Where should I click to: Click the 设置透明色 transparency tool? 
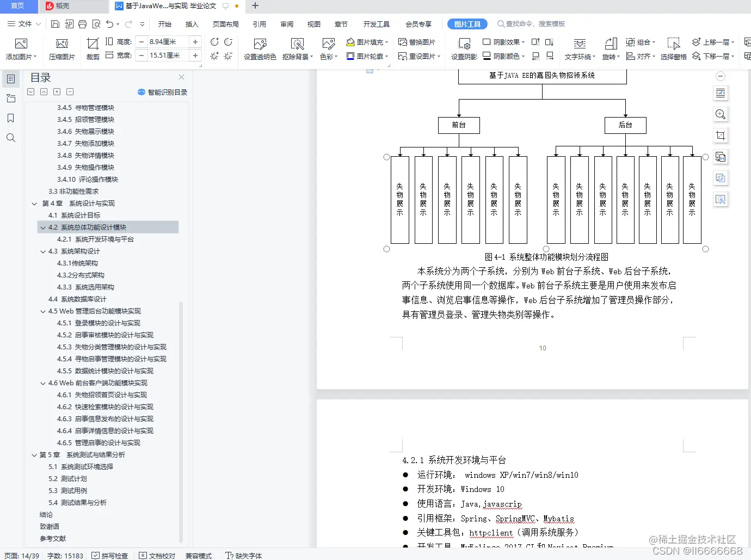tap(260, 48)
